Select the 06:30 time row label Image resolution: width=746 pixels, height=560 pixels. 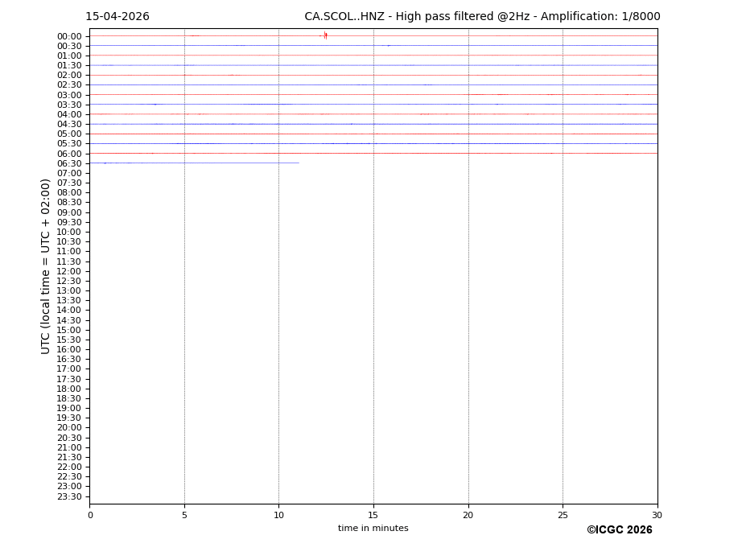pos(69,163)
